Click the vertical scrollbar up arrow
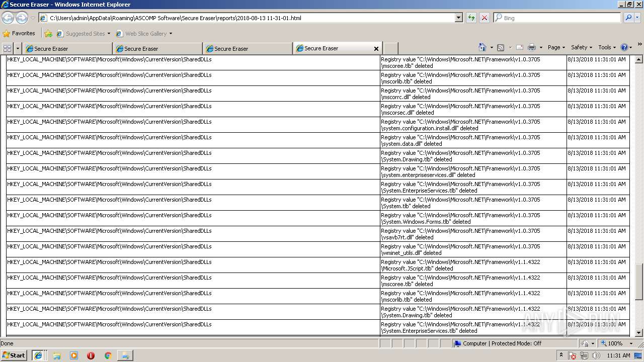The image size is (644, 362). tap(639, 60)
